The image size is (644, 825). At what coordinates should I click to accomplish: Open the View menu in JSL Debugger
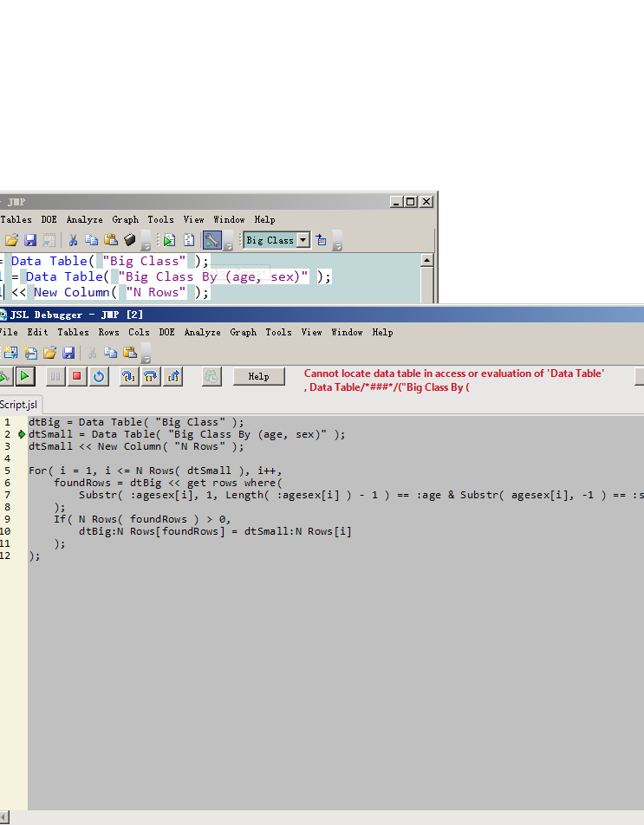click(x=311, y=332)
